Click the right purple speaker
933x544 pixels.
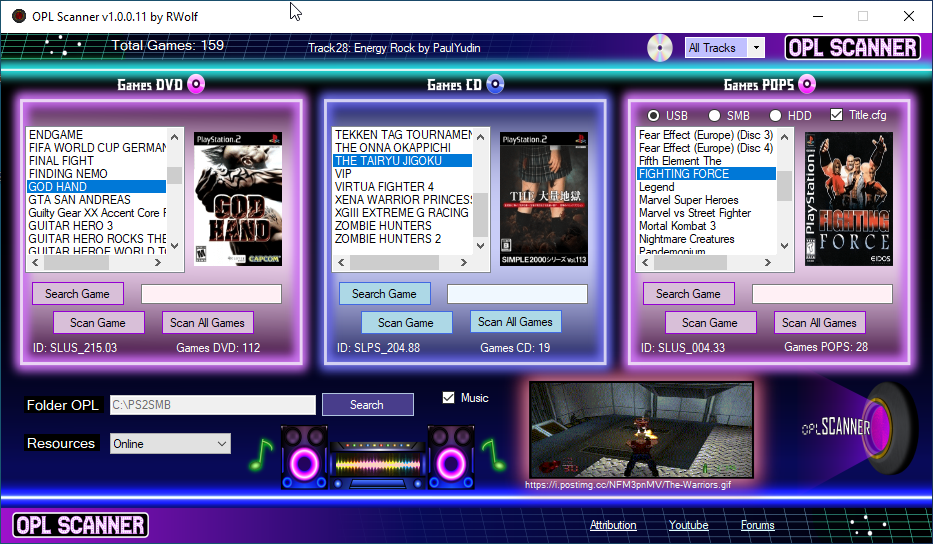click(451, 457)
